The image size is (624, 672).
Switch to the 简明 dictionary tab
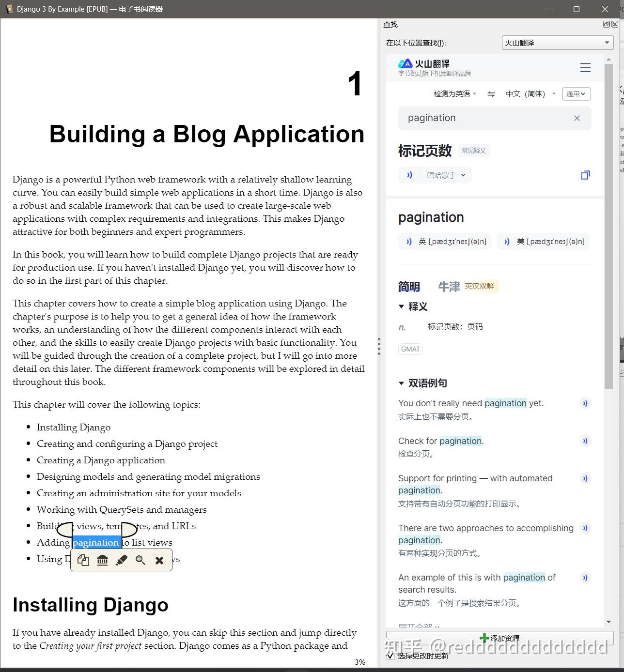coord(409,287)
